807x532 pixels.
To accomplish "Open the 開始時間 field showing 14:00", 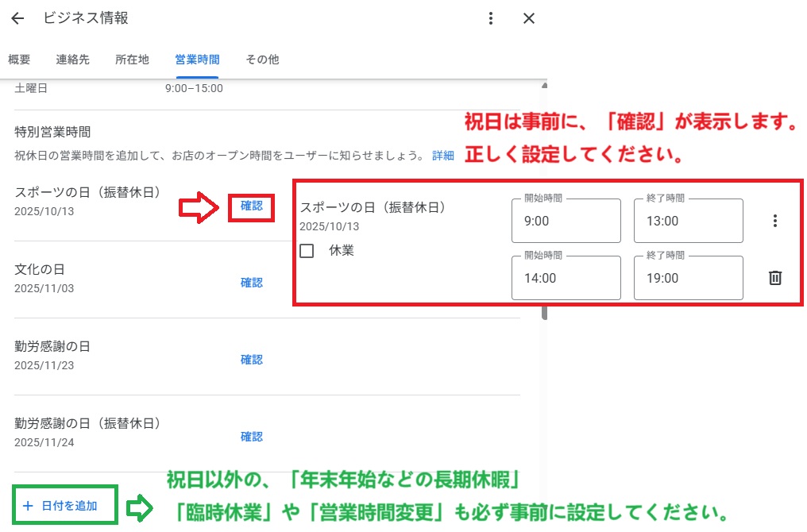I will (566, 278).
